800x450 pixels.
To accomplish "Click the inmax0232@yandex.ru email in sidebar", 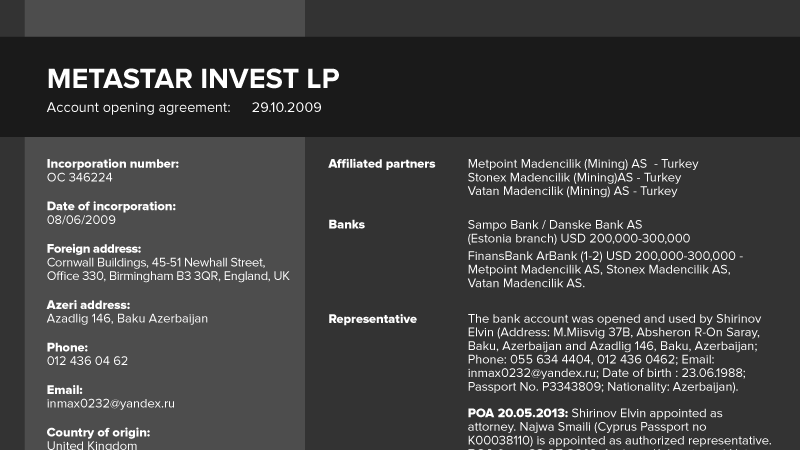I will 111,404.
